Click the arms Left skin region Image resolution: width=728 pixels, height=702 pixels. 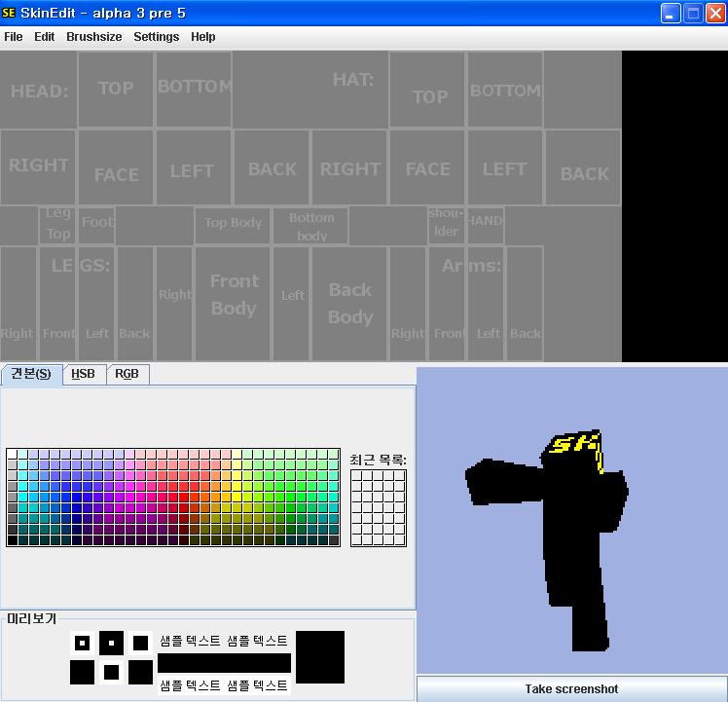[486, 304]
